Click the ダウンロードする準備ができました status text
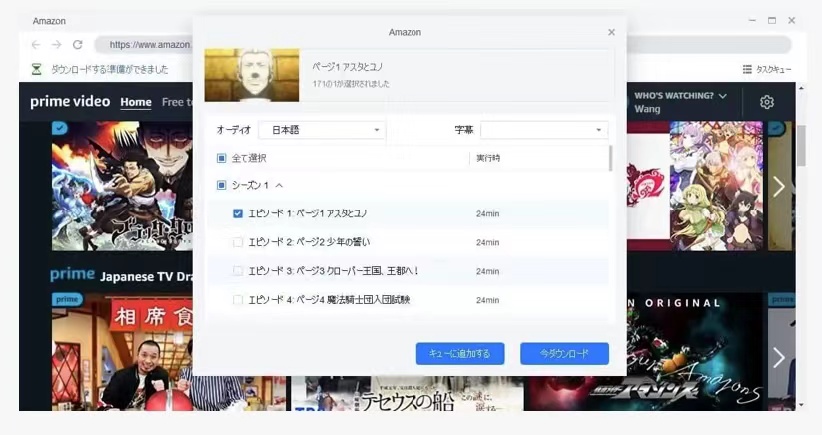The image size is (822, 435). coord(110,69)
